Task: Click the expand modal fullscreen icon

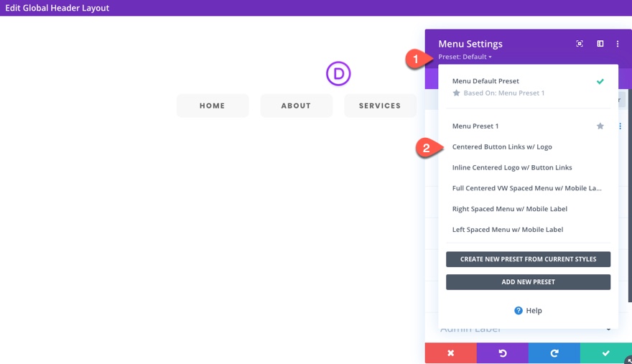Action: coord(579,44)
